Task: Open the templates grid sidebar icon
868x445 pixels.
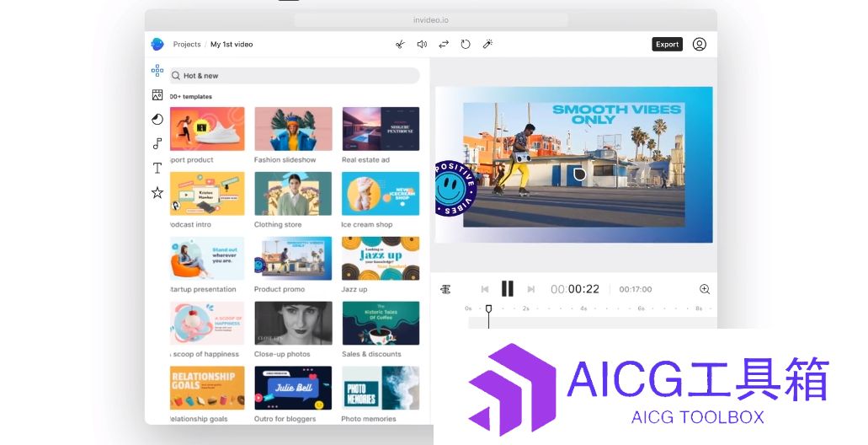Action: (x=157, y=71)
